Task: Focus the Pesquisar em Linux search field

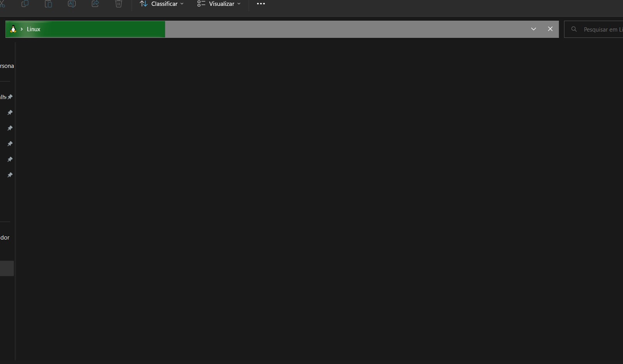Action: point(594,29)
